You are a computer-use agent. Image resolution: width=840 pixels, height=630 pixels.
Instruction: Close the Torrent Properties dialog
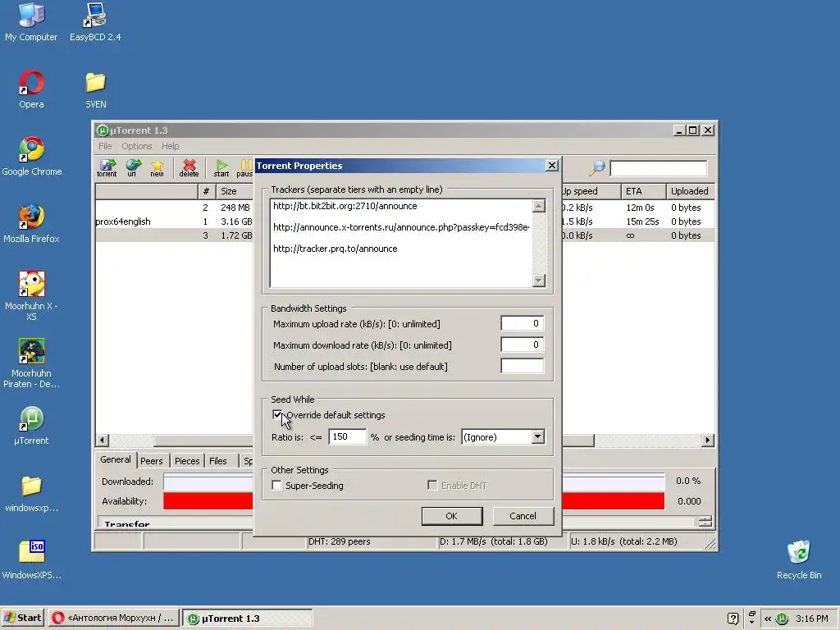(x=552, y=166)
